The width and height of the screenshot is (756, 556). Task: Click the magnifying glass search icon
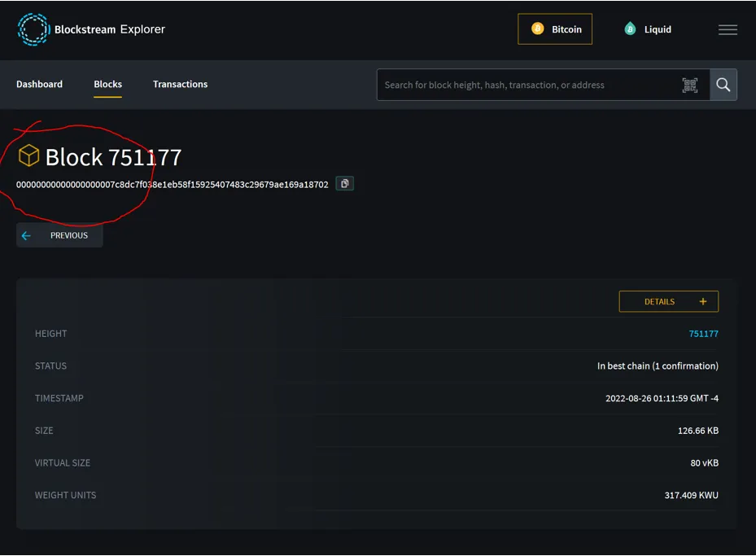[x=723, y=85]
